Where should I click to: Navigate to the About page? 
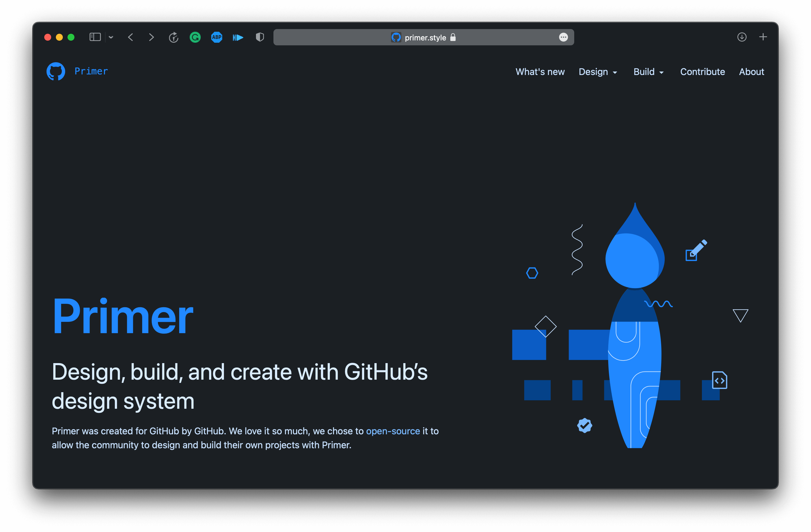(751, 72)
